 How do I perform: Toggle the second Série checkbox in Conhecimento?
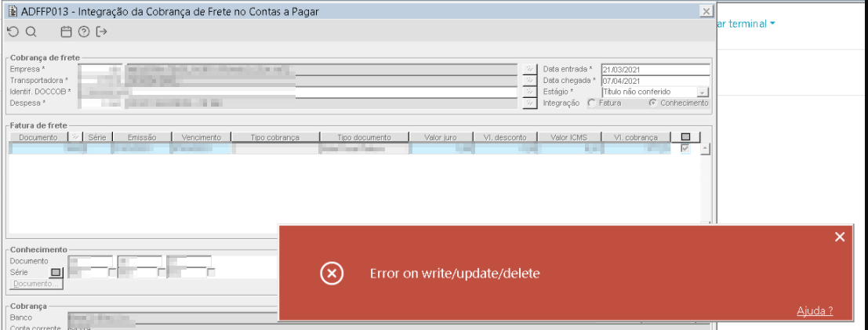[x=162, y=273]
